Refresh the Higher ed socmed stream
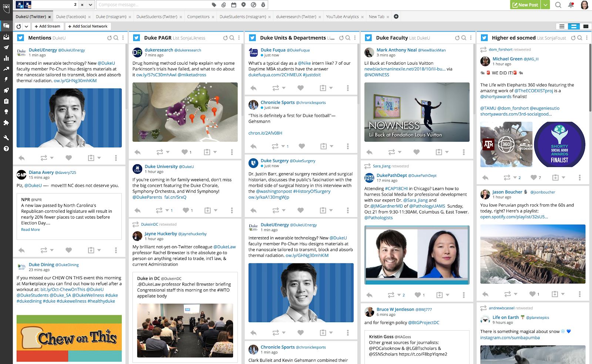This screenshot has height=364, width=592. pos(573,38)
